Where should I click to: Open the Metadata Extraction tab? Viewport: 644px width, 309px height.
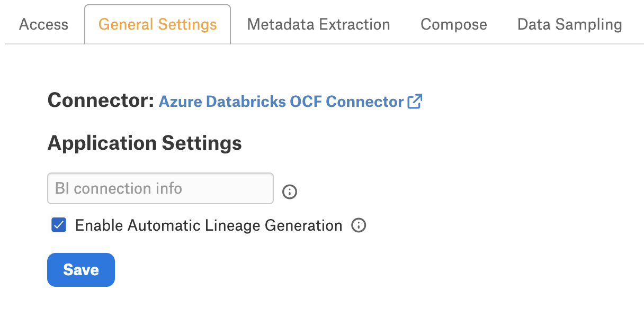click(319, 24)
